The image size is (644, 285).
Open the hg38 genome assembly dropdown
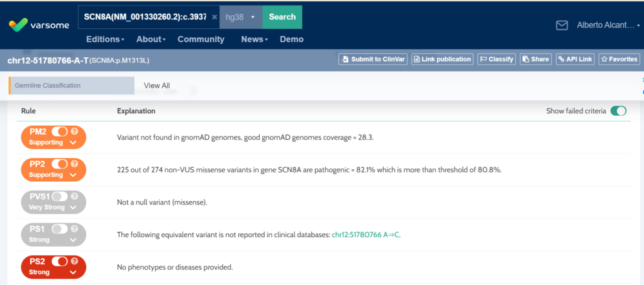[x=241, y=17]
